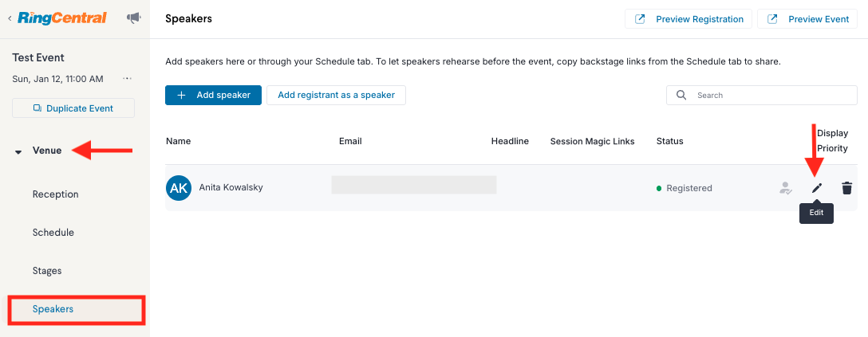Open the megaphone announcements icon
868x337 pixels.
pos(133,19)
